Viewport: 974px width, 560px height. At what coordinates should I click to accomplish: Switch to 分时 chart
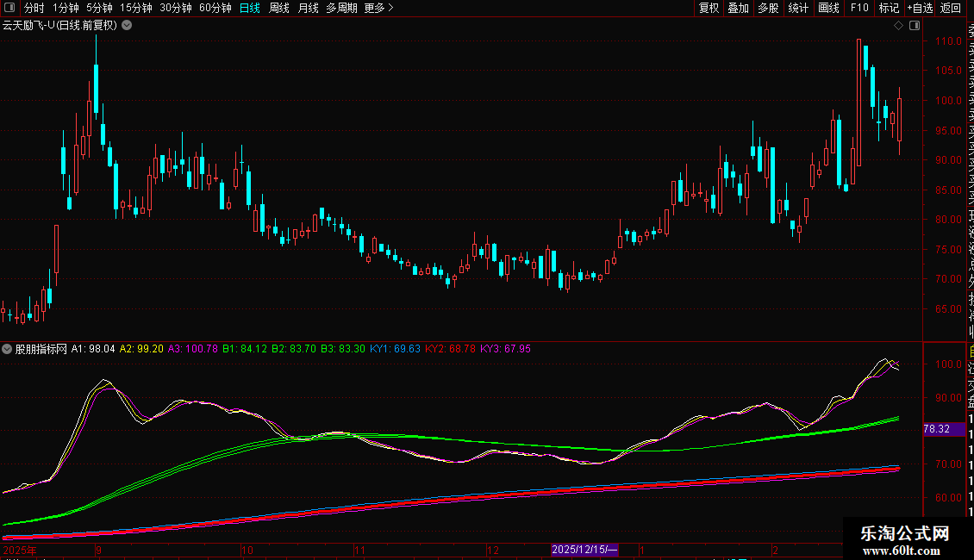[x=34, y=8]
